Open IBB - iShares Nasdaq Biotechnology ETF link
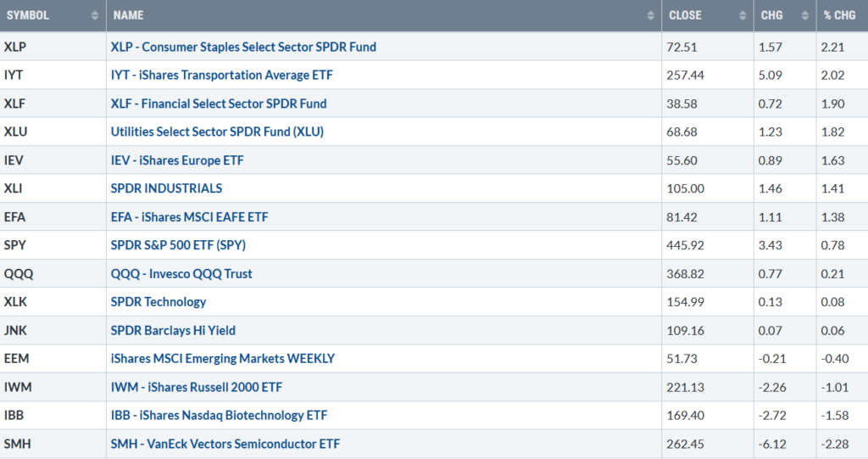This screenshot has height=459, width=868. 219,415
